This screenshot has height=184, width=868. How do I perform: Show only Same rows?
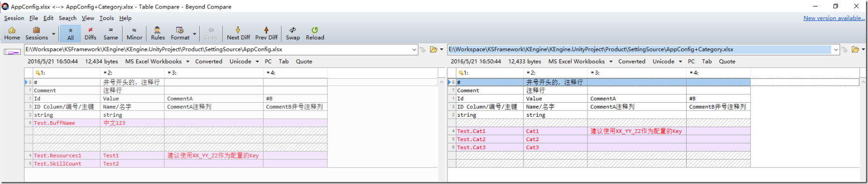click(x=111, y=33)
